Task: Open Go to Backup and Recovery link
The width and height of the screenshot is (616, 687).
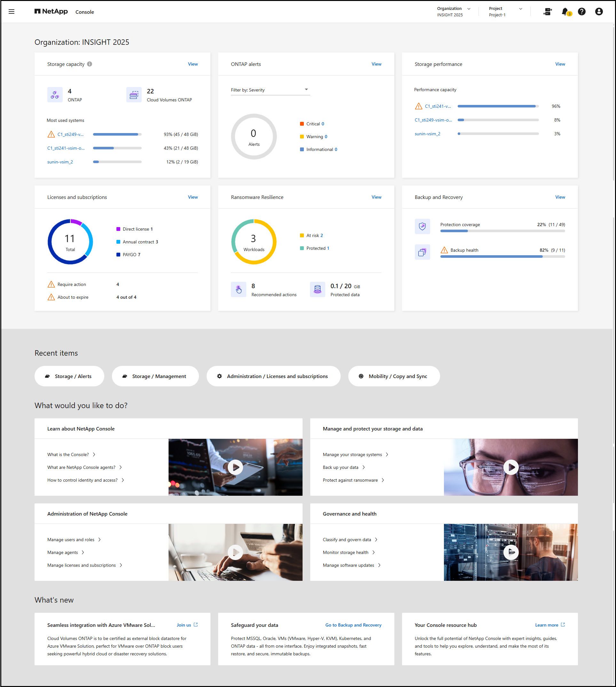Action: pos(353,625)
